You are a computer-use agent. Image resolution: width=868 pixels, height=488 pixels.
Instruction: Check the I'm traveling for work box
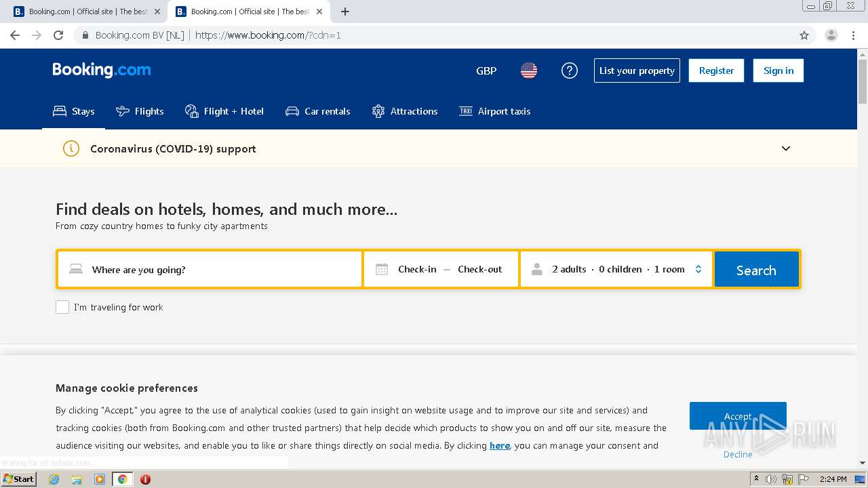pos(62,307)
